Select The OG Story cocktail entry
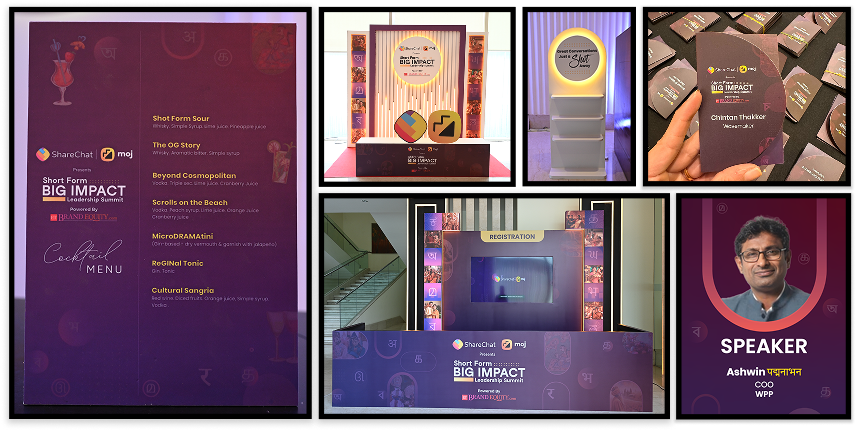This screenshot has width=856, height=431. click(x=177, y=145)
